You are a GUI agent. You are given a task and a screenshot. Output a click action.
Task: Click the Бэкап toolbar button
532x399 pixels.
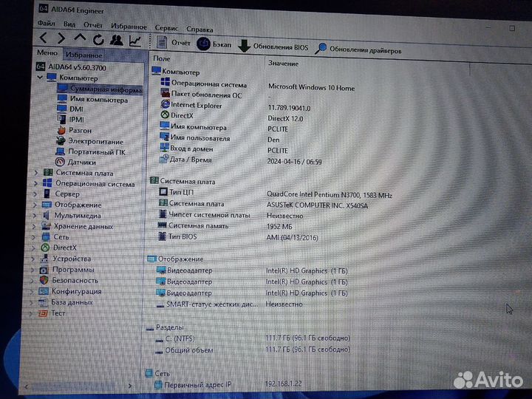point(214,44)
